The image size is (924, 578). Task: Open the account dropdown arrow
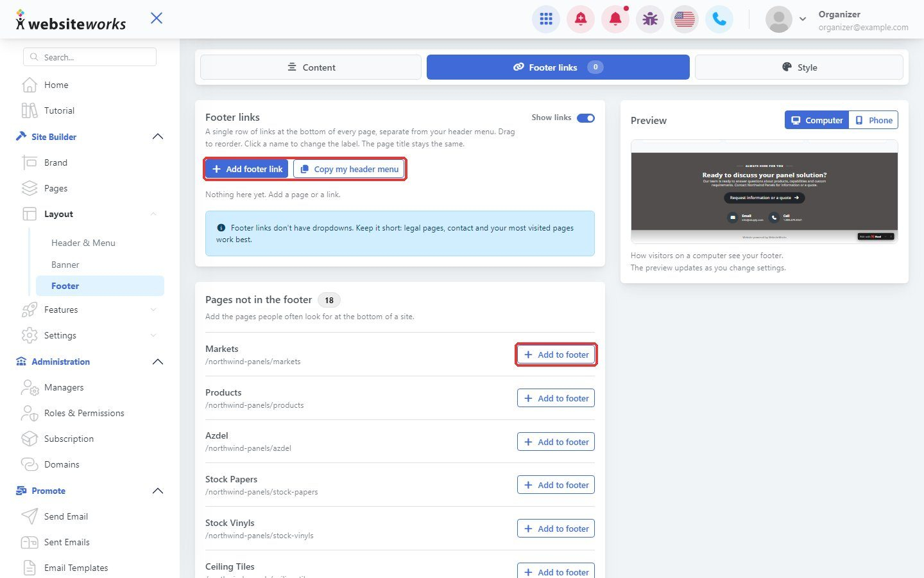pyautogui.click(x=803, y=19)
